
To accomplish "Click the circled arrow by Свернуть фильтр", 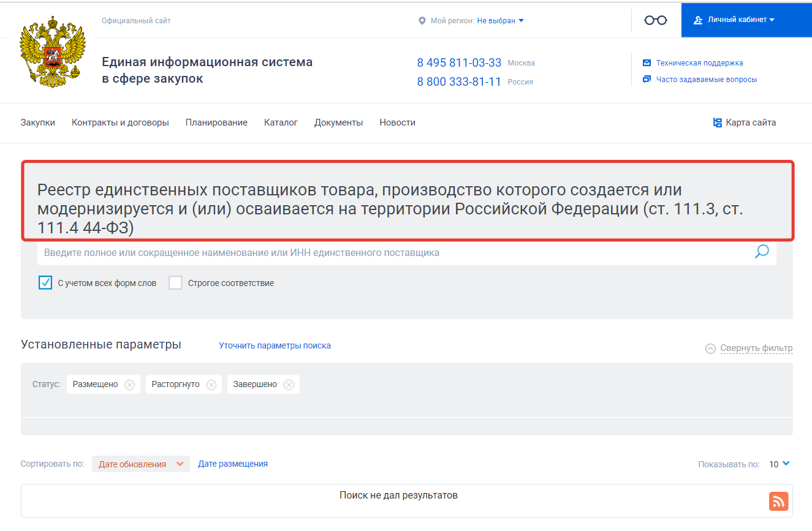I will tap(710, 348).
